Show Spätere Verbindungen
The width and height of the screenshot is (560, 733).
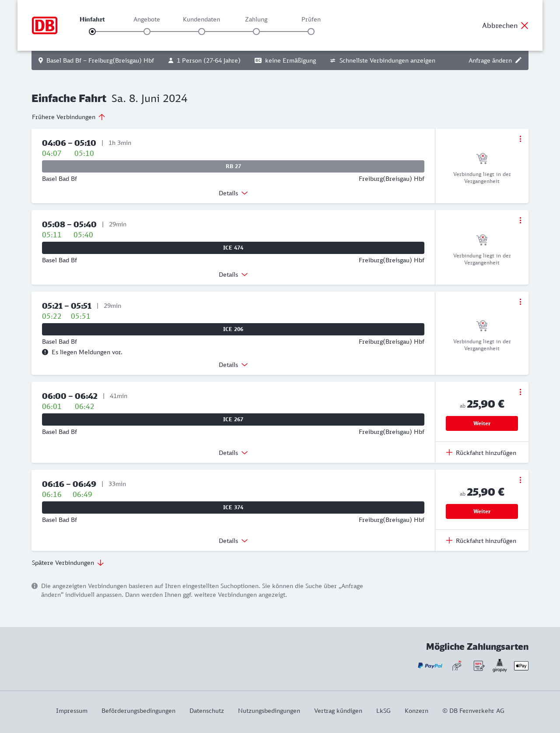[x=68, y=563]
